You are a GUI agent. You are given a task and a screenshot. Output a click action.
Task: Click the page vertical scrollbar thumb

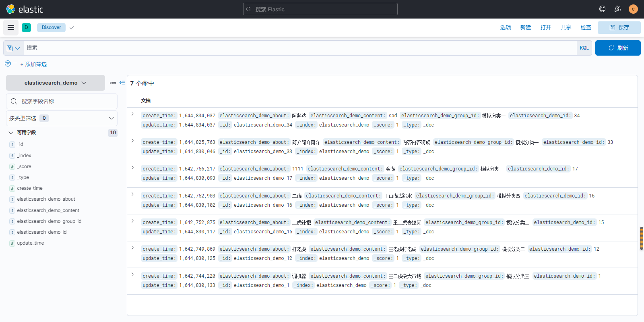tap(642, 238)
